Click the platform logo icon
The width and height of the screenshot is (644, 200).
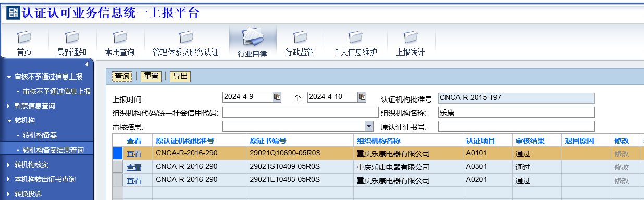(13, 12)
